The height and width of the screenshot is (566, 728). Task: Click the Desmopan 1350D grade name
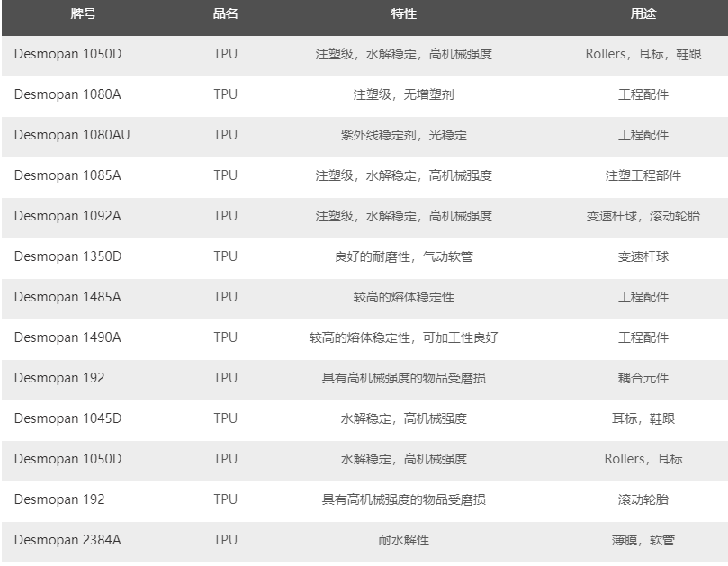[x=67, y=256]
